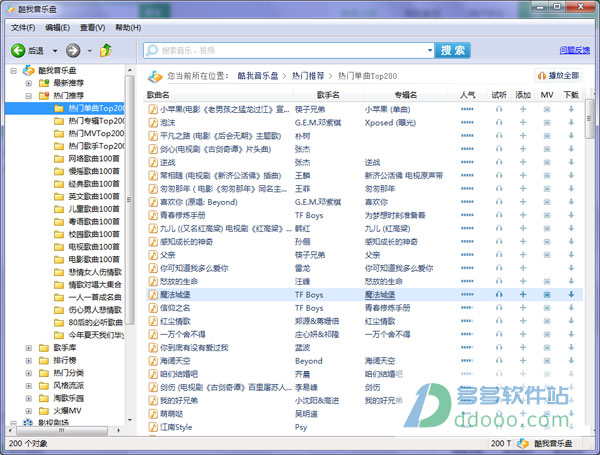Screen dimensions: 600x455
Task: Select the 网络歌曲100首 folder
Action: [87, 159]
